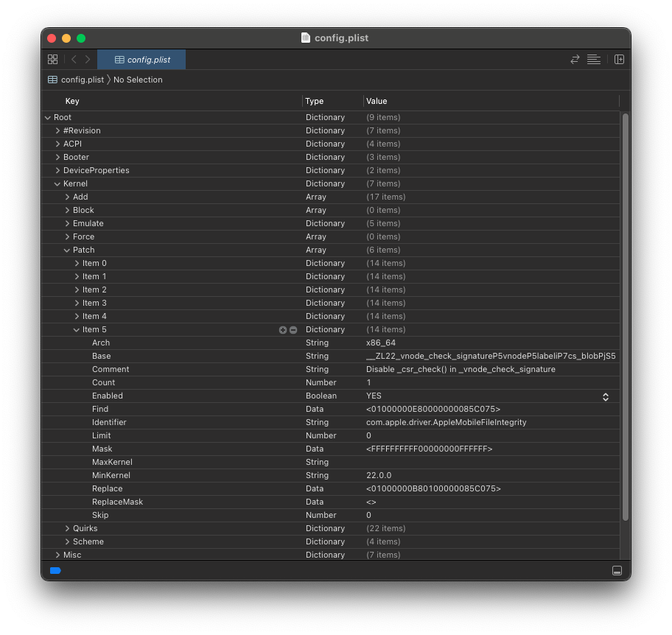Image resolution: width=672 pixels, height=635 pixels.
Task: Expand Item 4 in Patch
Action: [x=77, y=317]
